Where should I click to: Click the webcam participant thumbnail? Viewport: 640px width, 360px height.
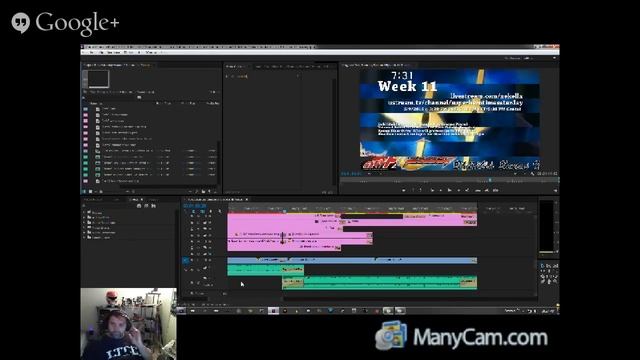[129, 324]
